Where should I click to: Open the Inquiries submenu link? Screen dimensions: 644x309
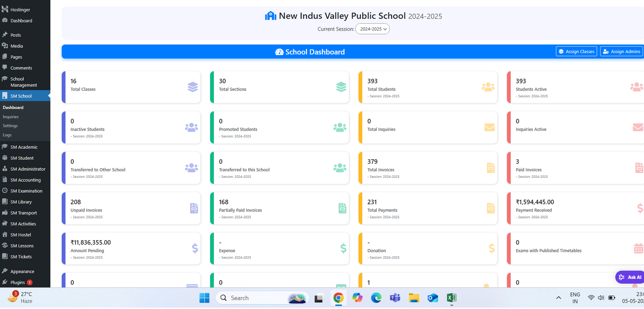tap(11, 117)
